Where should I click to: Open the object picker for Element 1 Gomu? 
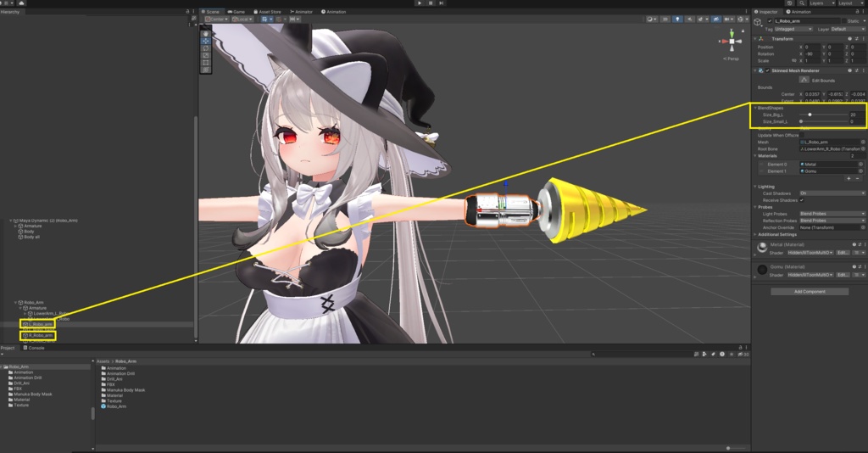[861, 171]
